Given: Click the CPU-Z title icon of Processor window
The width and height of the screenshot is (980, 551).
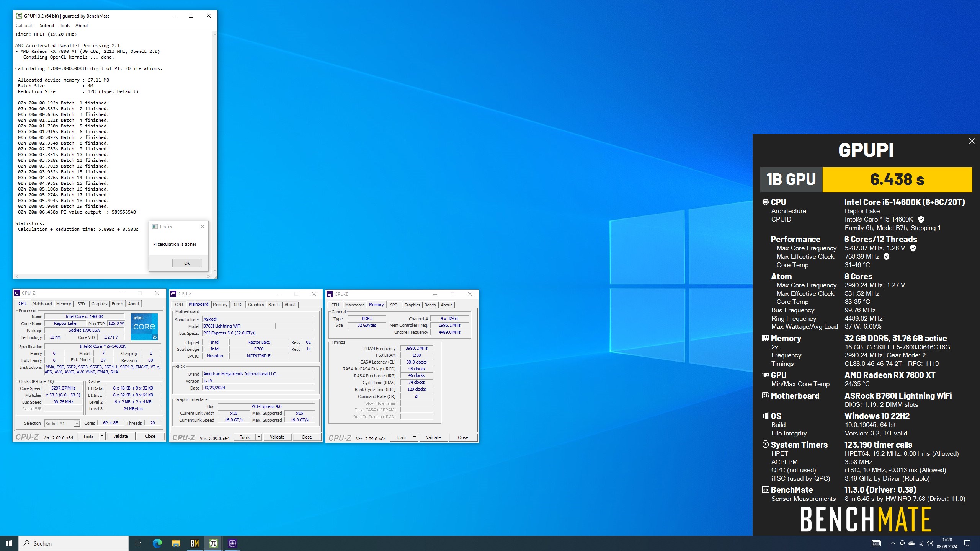Looking at the screenshot, I should pyautogui.click(x=17, y=293).
